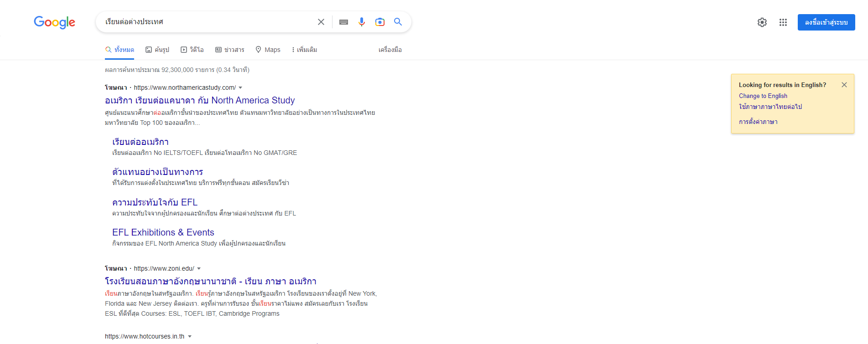Search by image using camera icon
The width and height of the screenshot is (868, 344).
pos(380,22)
